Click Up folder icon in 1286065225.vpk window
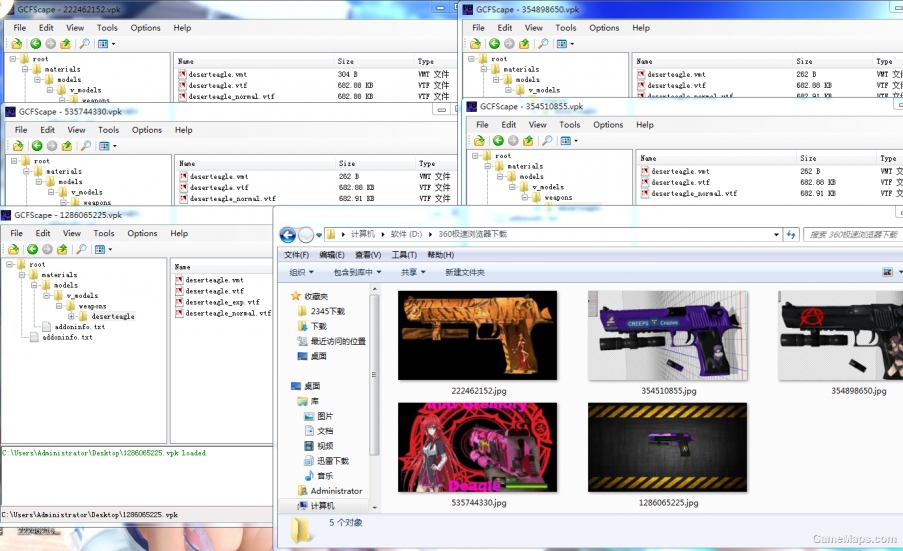Screen dimensions: 903x551 (62, 249)
